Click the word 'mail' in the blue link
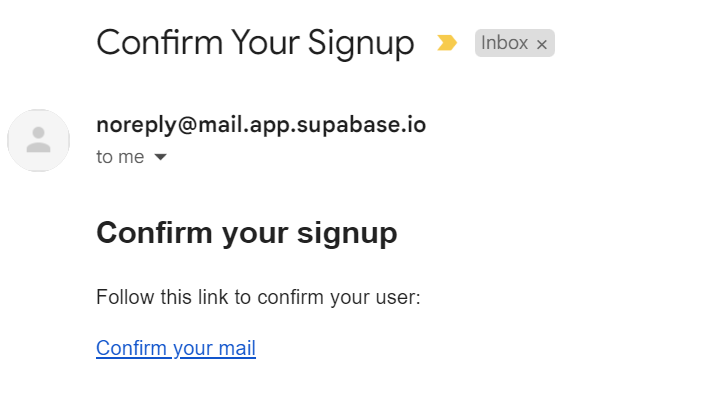Viewport: 716px width, 405px height. coord(236,348)
